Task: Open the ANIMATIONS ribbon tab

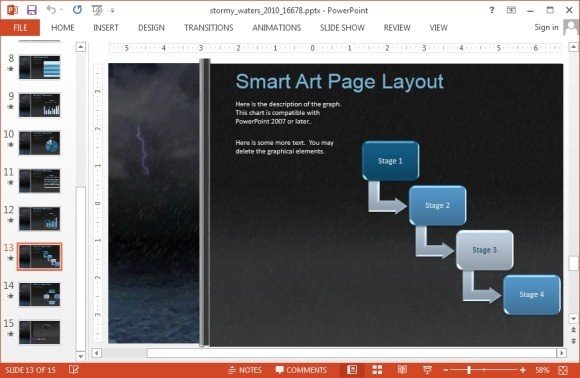Action: (277, 28)
